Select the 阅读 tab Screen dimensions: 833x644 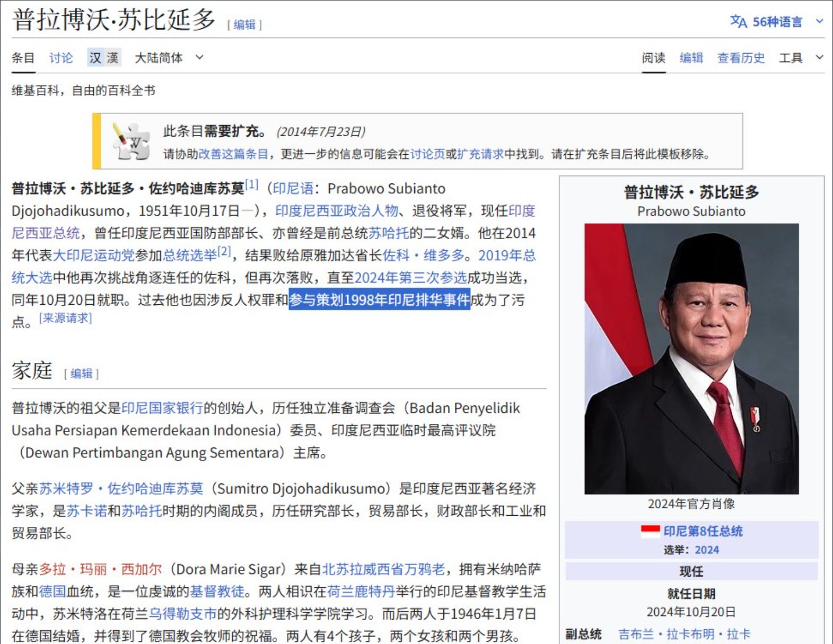(x=653, y=58)
